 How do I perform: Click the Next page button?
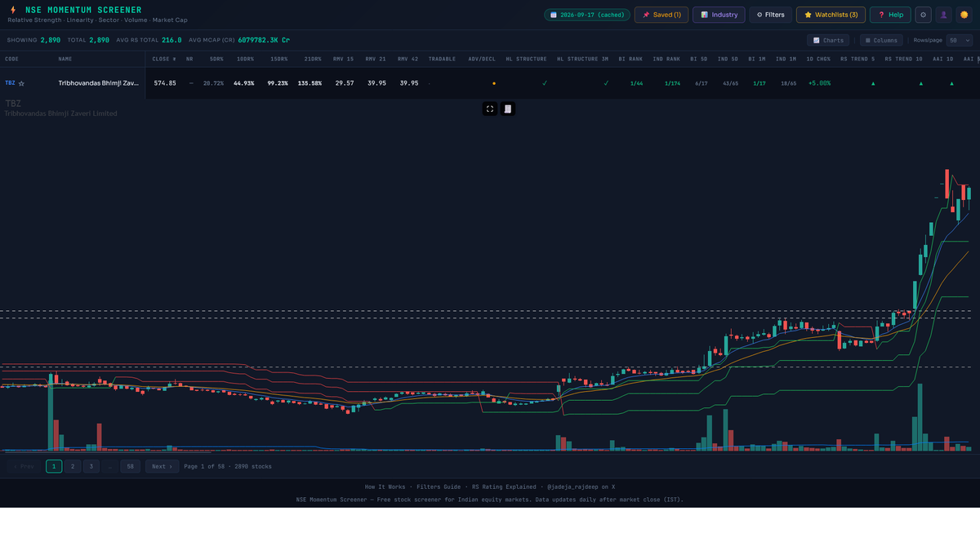click(x=162, y=466)
